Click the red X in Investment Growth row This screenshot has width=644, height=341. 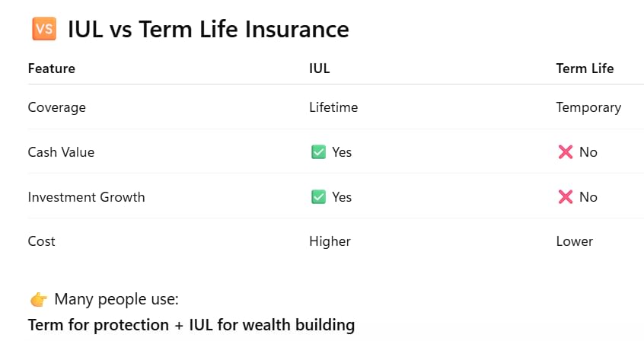click(x=566, y=197)
